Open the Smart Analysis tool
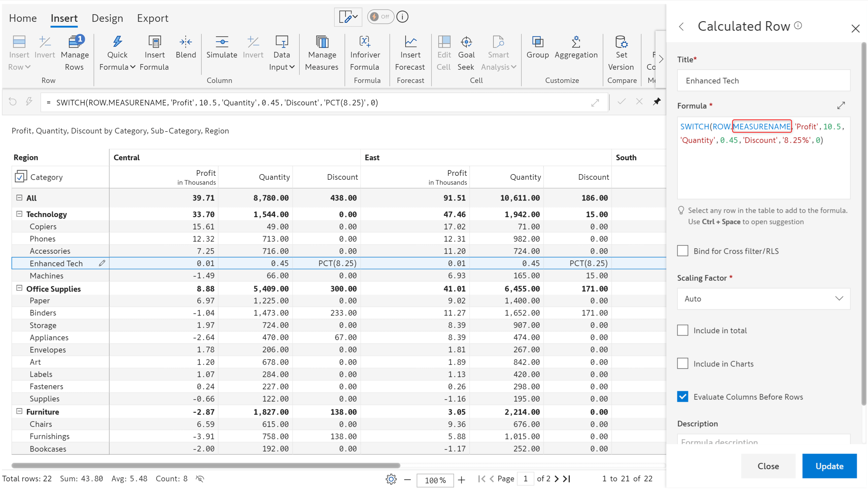The width and height of the screenshot is (868, 490). pyautogui.click(x=498, y=53)
